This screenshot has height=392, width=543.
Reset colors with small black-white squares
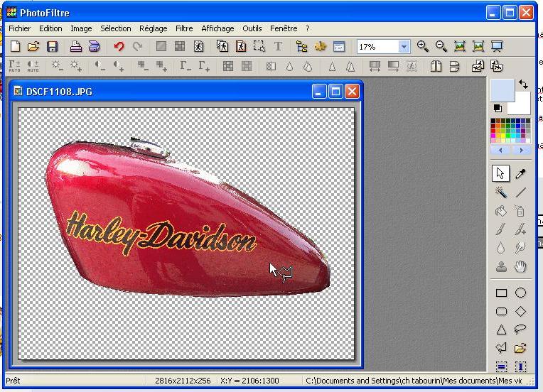click(498, 108)
